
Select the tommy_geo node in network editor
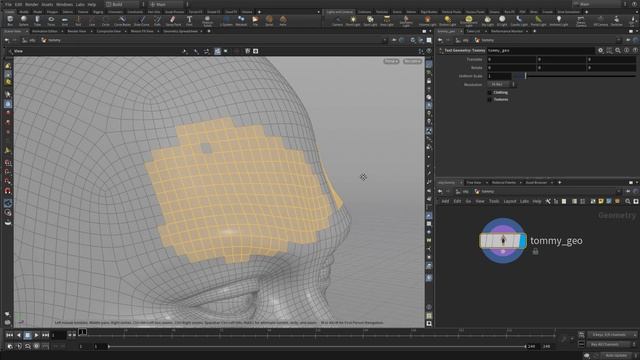pos(502,241)
